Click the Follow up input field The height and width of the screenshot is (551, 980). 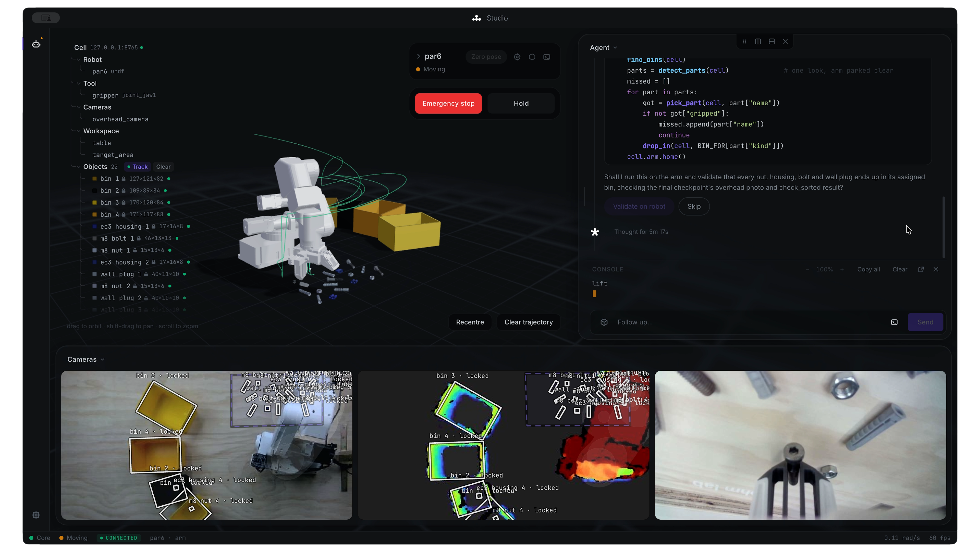[750, 322]
